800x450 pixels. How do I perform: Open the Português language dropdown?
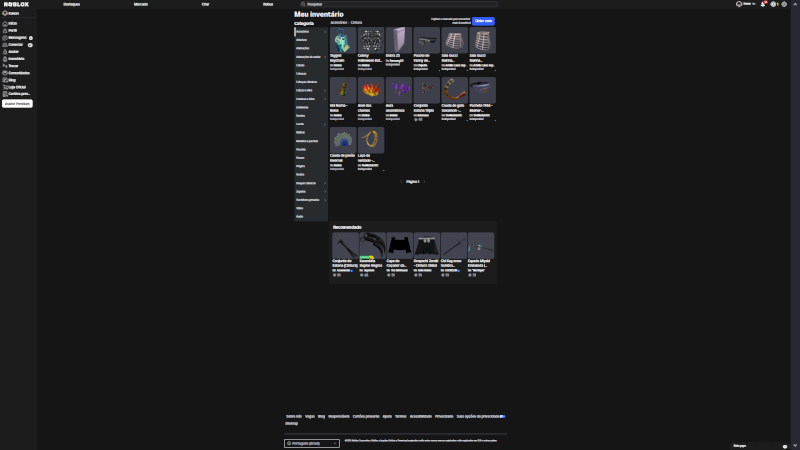[x=312, y=442]
